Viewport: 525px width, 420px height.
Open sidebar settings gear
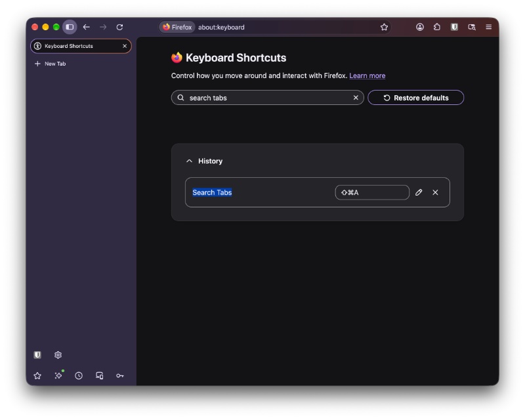(x=58, y=355)
